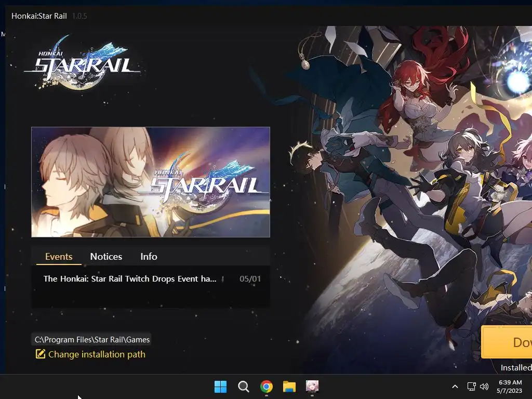532x399 pixels.
Task: Click the C:\Program Files\Star Rail\Games path field
Action: 92,340
